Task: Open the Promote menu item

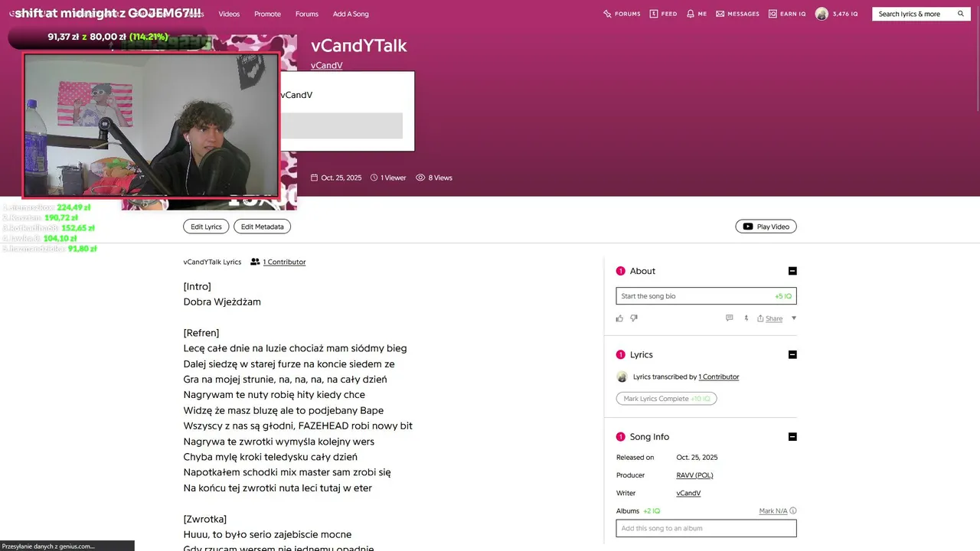Action: pos(267,14)
